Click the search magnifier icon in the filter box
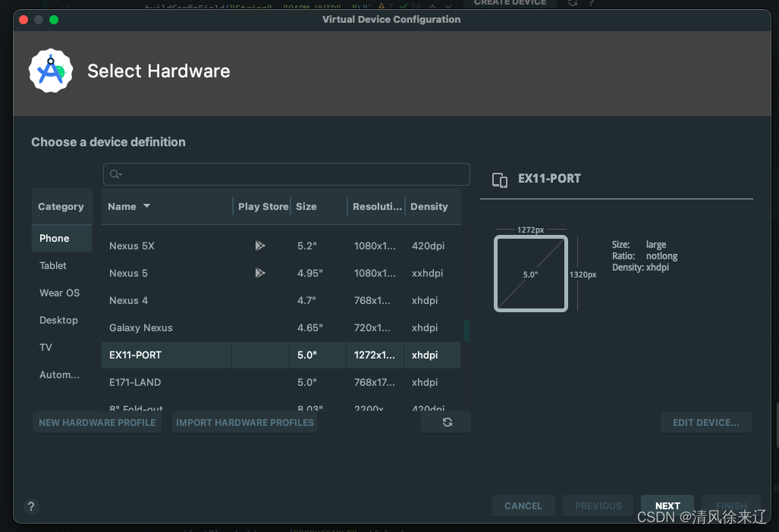Screen dimensions: 779x532 pos(115,174)
